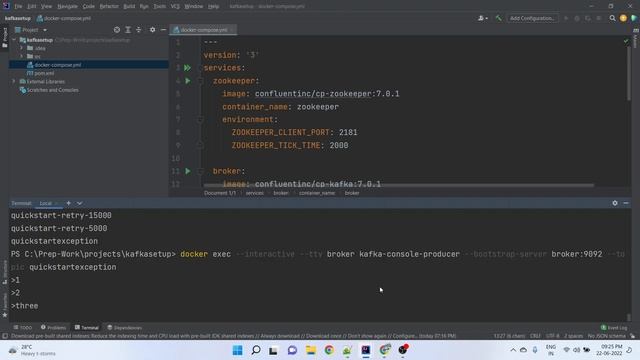Open the VCS menu
Screen dimensions: 640x360
click(175, 6)
